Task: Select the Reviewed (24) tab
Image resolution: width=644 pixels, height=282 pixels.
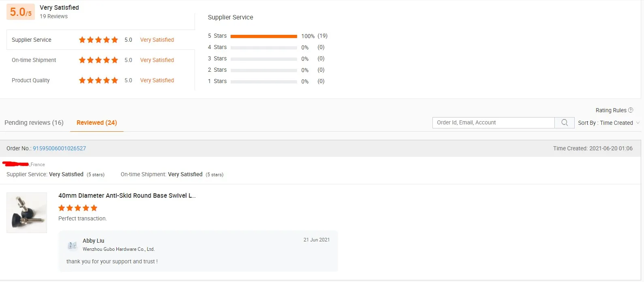Action: (96, 123)
